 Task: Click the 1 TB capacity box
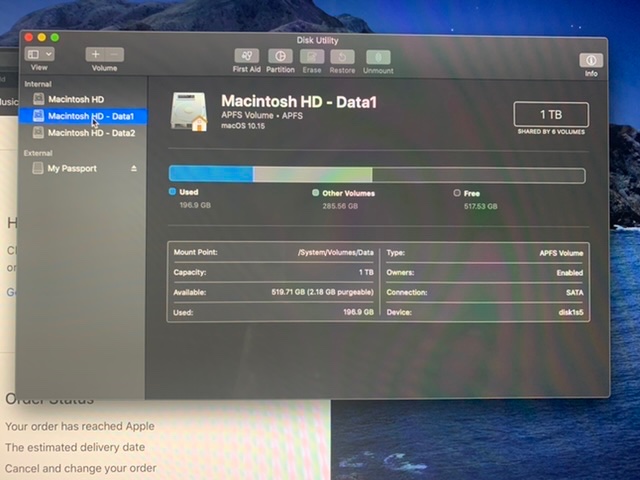(x=551, y=115)
